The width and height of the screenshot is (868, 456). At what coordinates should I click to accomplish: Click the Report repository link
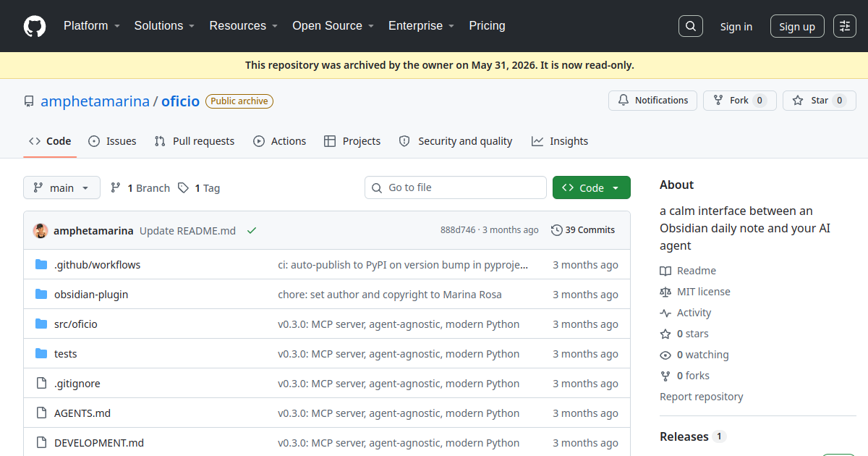pyautogui.click(x=701, y=397)
